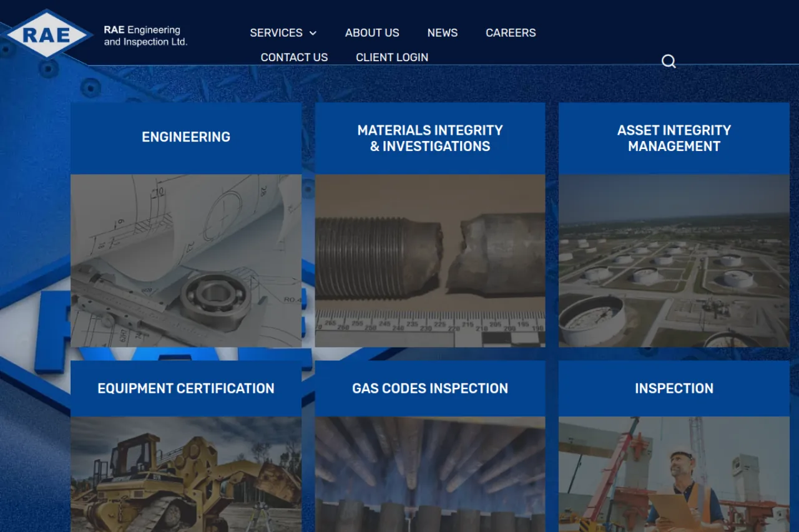Screen dimensions: 799x532
Task: Open the Inspection service heading
Action: (674, 388)
